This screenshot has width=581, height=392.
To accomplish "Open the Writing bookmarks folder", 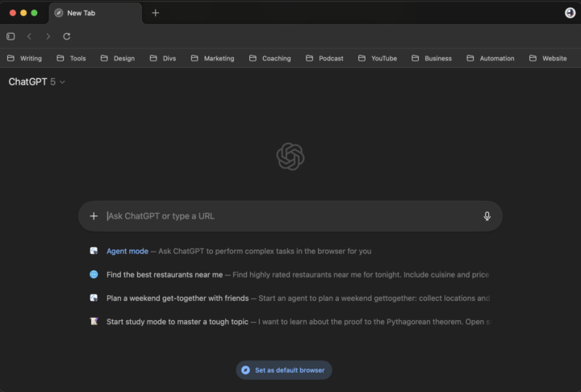I will point(24,58).
